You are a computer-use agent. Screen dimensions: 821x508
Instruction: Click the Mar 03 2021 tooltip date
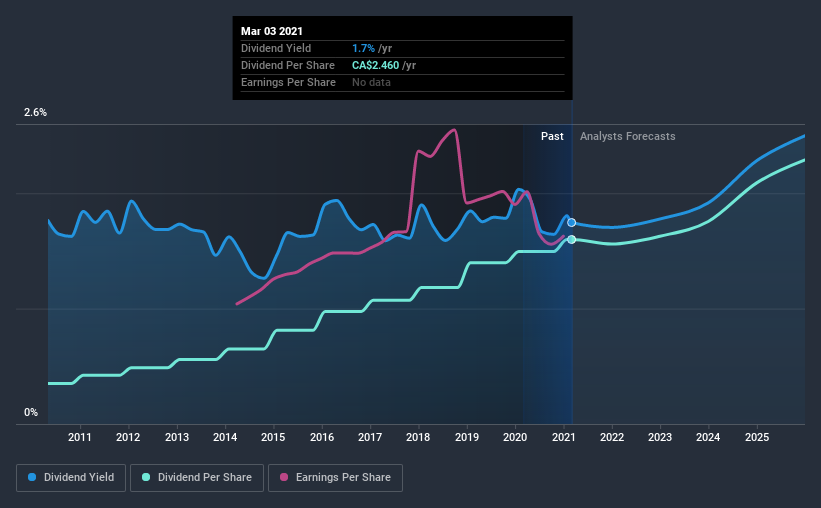tap(272, 31)
